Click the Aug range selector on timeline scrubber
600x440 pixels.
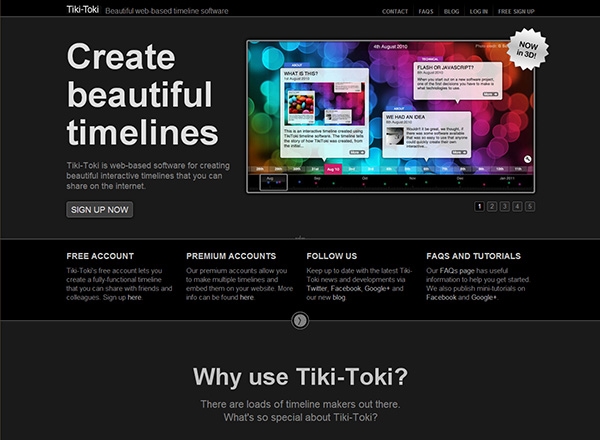pos(268,182)
